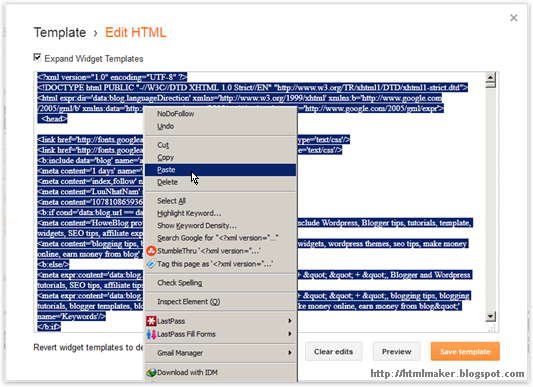
Task: Click the textarea resize grip corner
Action: (492, 328)
